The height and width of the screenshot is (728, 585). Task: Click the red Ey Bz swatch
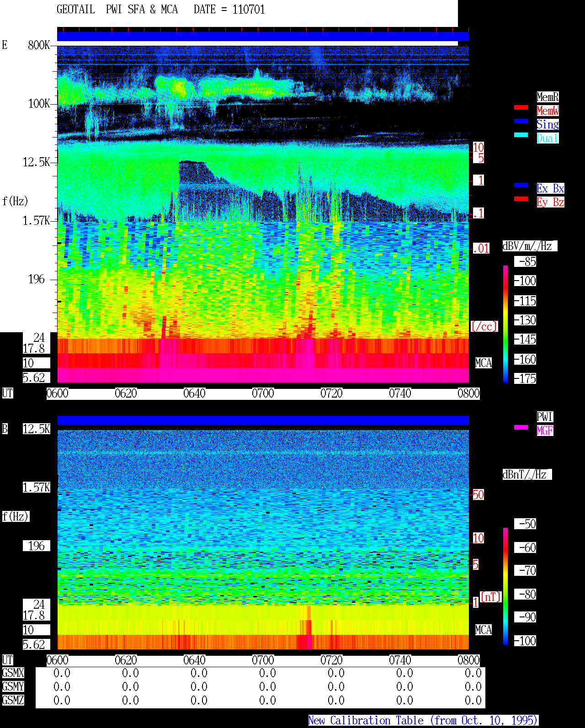(521, 199)
